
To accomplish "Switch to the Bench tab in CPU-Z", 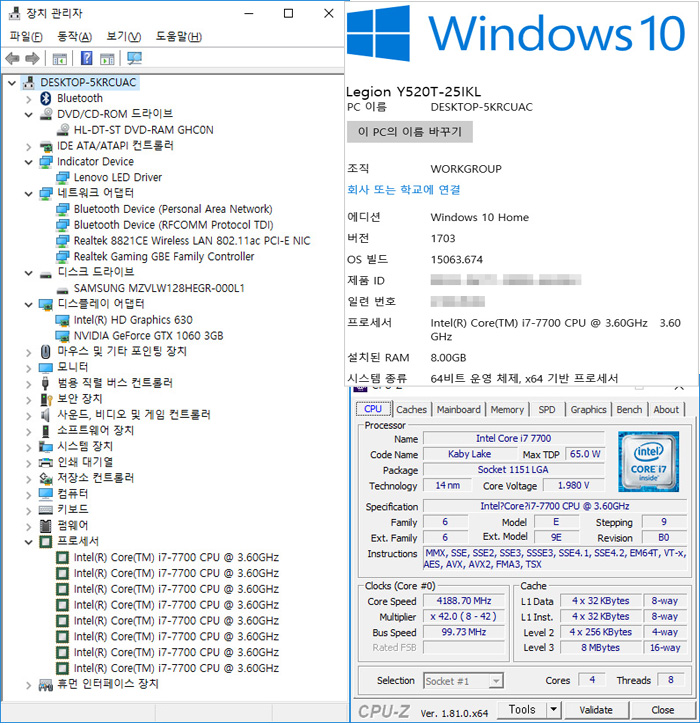I will (x=629, y=410).
